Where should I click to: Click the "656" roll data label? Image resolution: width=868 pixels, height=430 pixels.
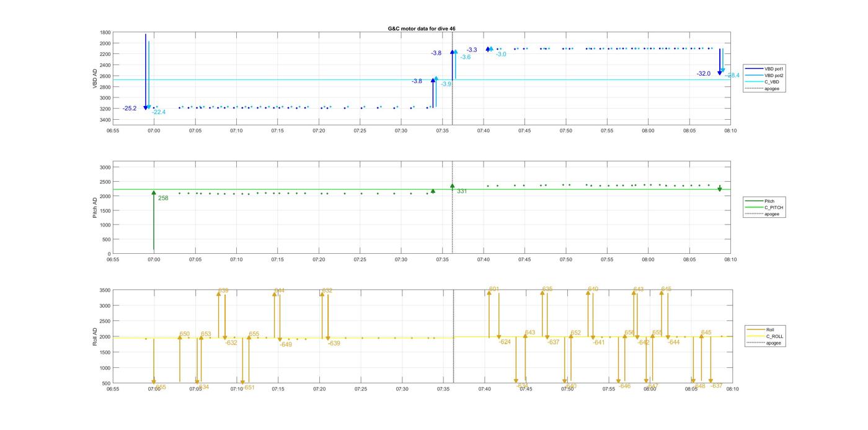click(x=630, y=333)
